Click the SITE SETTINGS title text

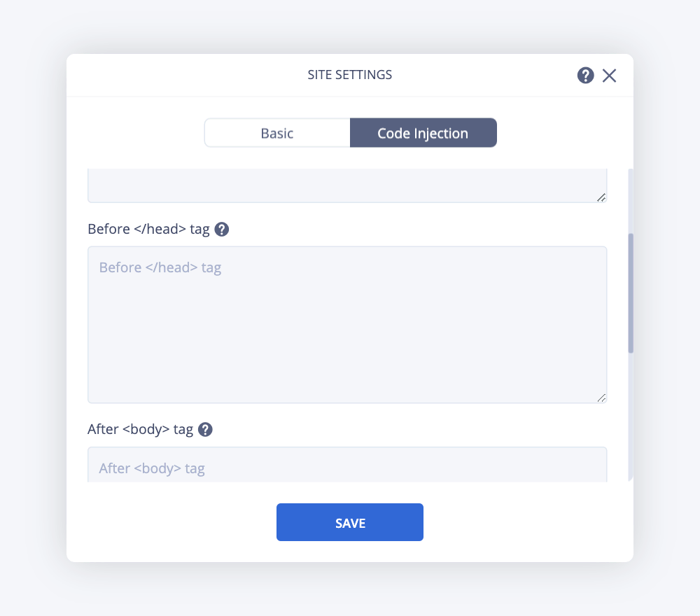point(349,75)
